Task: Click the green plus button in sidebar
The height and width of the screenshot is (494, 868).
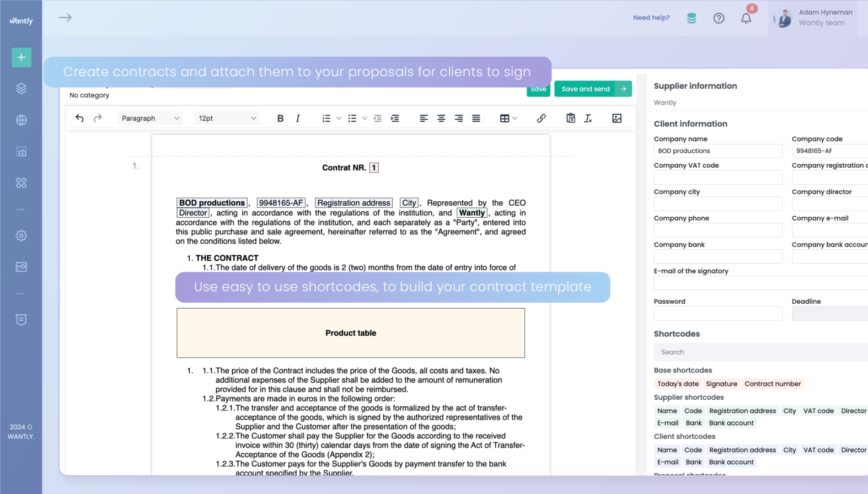Action: click(x=22, y=57)
